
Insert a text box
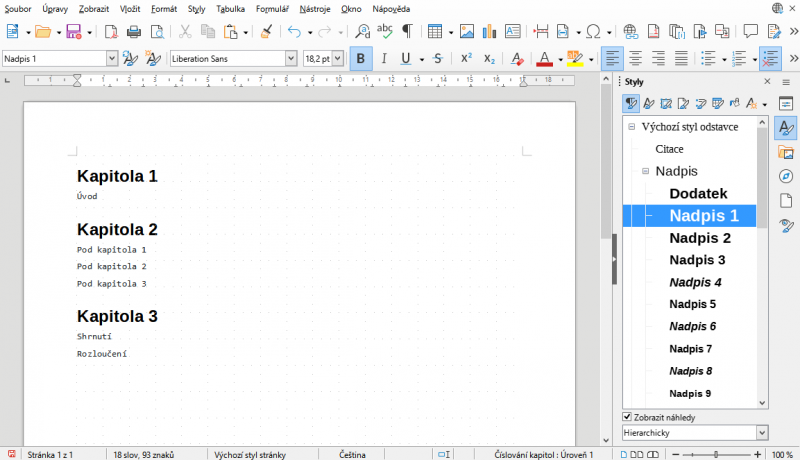click(512, 32)
